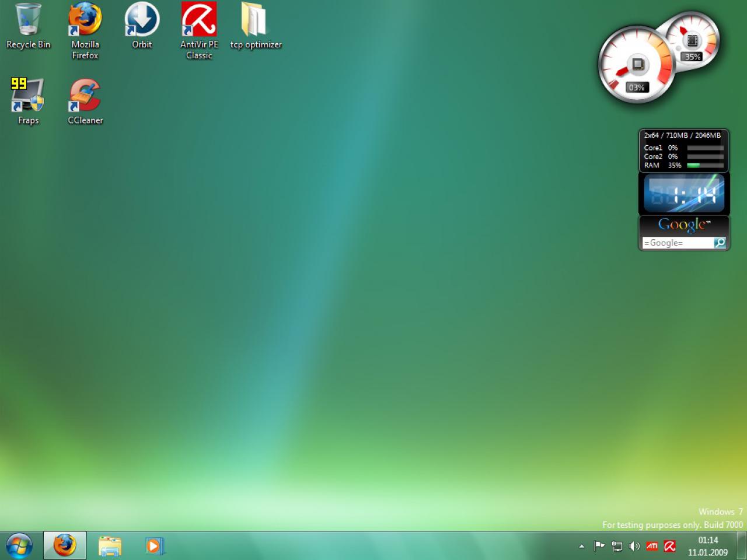
Task: Switch to Firefox in the taskbar
Action: point(65,546)
